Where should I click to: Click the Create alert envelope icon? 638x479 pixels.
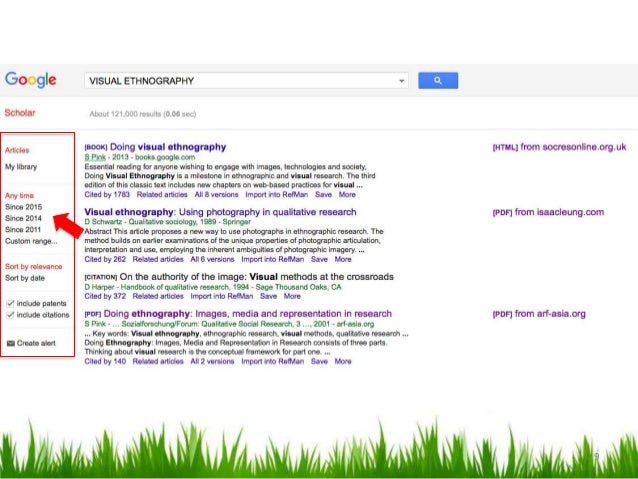(x=11, y=343)
